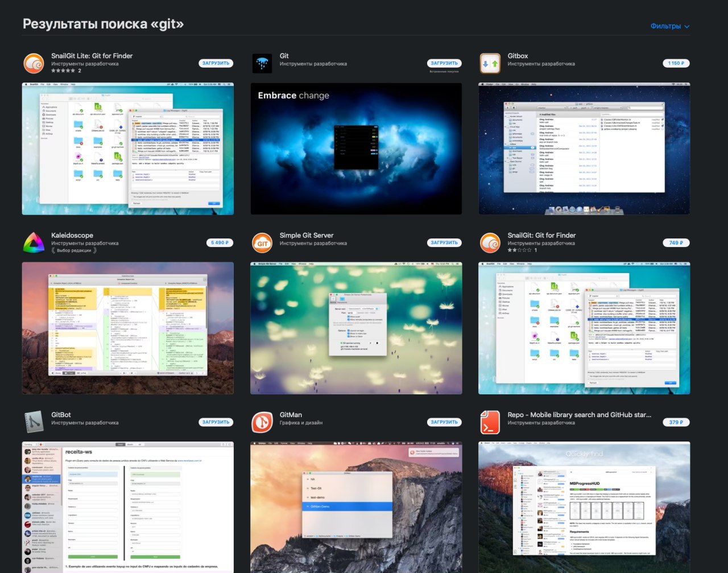View the Embrace change Git screenshot
This screenshot has width=728, height=573.
point(356,149)
